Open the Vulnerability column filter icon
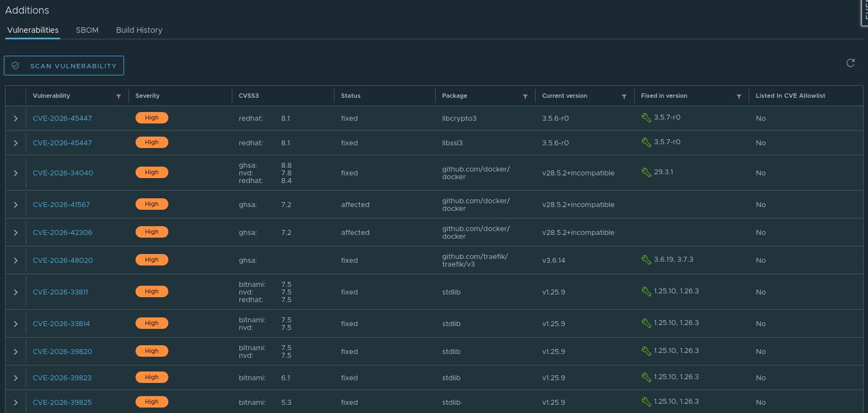This screenshot has width=868, height=413. [x=119, y=97]
